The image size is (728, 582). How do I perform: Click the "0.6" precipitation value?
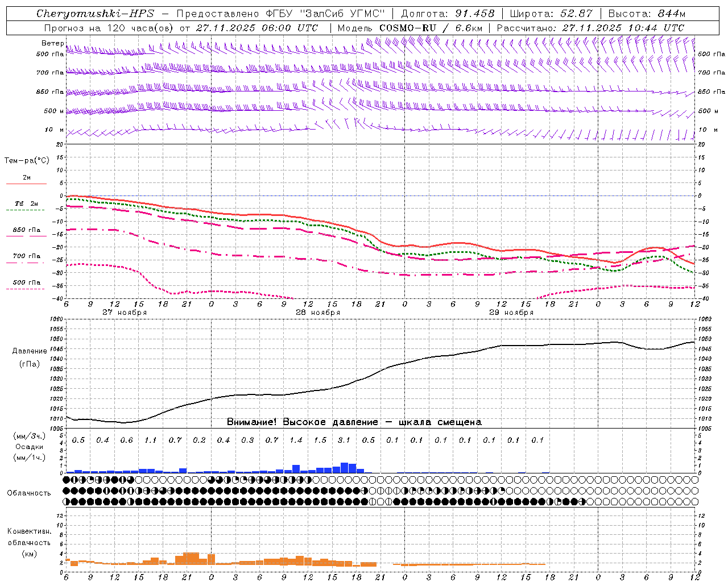[126, 440]
